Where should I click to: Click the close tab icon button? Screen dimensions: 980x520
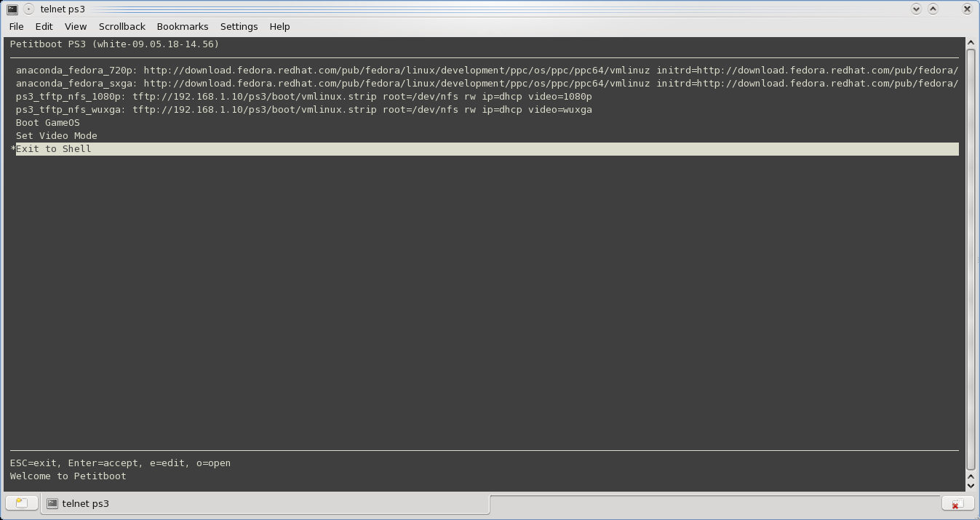(x=957, y=503)
